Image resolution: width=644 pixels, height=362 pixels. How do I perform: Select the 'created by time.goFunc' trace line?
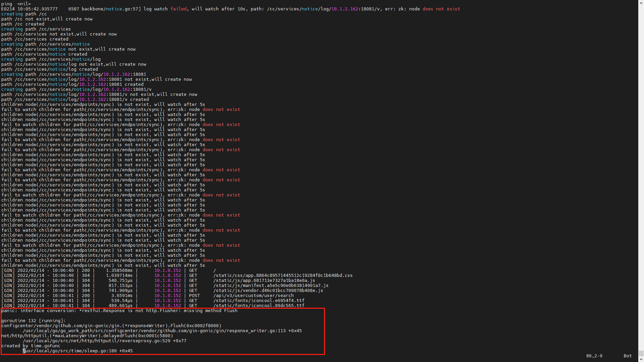click(x=31, y=346)
